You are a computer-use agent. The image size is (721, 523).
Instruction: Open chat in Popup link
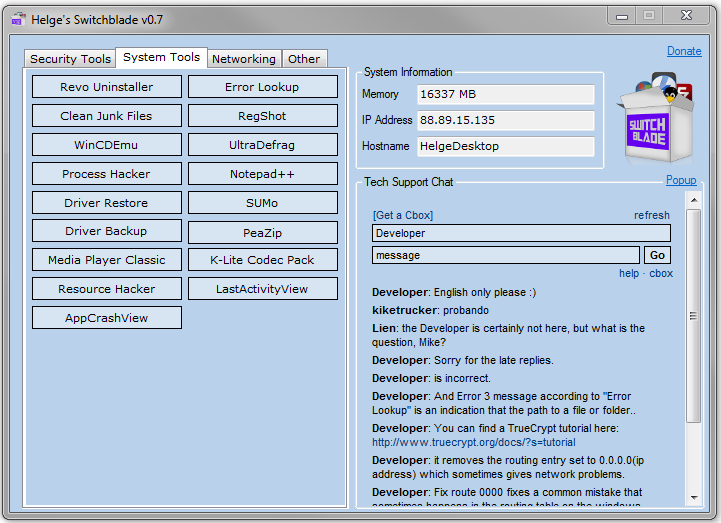tap(681, 180)
